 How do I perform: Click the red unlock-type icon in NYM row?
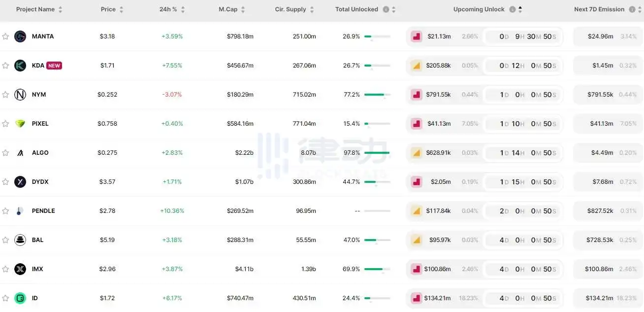click(x=417, y=95)
